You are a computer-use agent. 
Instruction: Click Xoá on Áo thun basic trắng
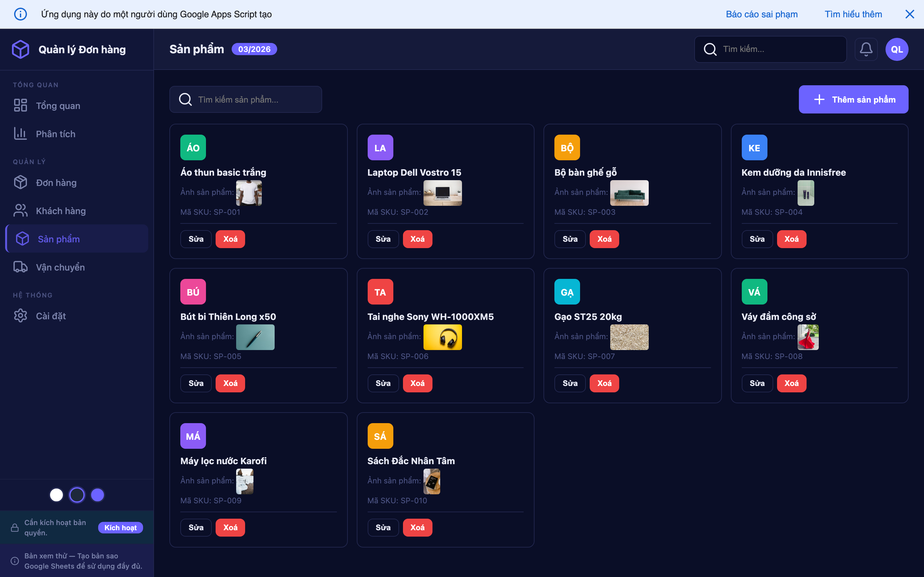coord(230,238)
